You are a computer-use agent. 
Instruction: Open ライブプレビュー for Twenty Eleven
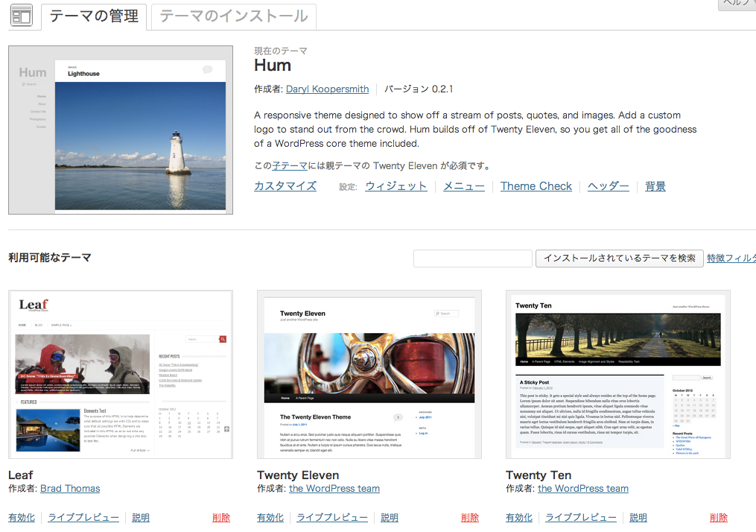click(x=332, y=518)
